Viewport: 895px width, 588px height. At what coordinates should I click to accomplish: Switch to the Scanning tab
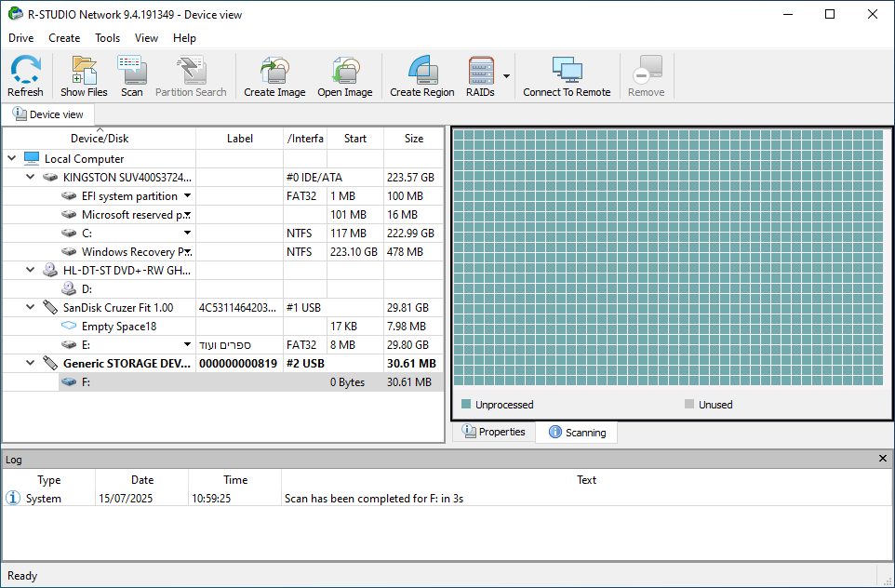coord(577,432)
